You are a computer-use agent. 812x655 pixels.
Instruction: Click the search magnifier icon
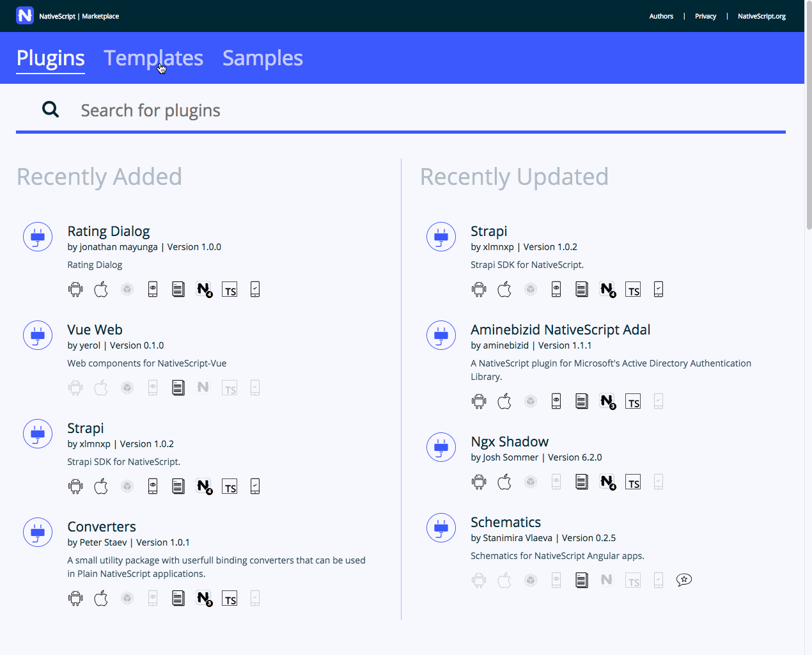pyautogui.click(x=51, y=109)
